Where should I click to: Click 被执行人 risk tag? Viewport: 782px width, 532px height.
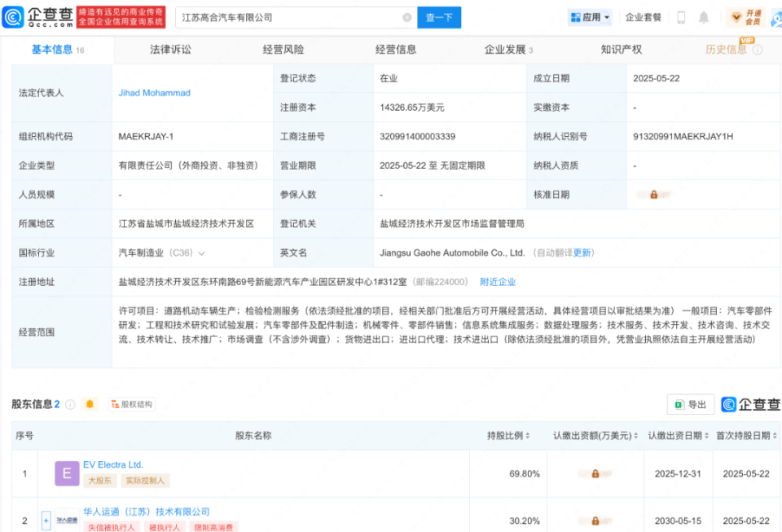click(x=165, y=527)
